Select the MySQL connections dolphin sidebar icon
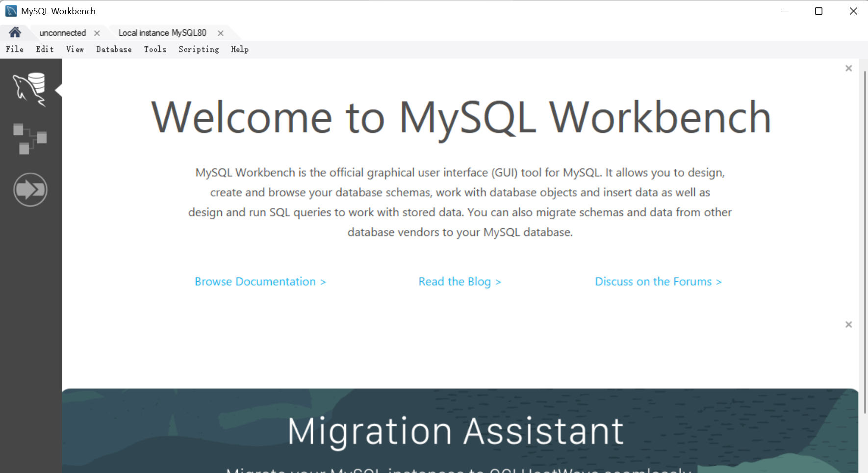Viewport: 868px width, 473px height. click(x=29, y=89)
